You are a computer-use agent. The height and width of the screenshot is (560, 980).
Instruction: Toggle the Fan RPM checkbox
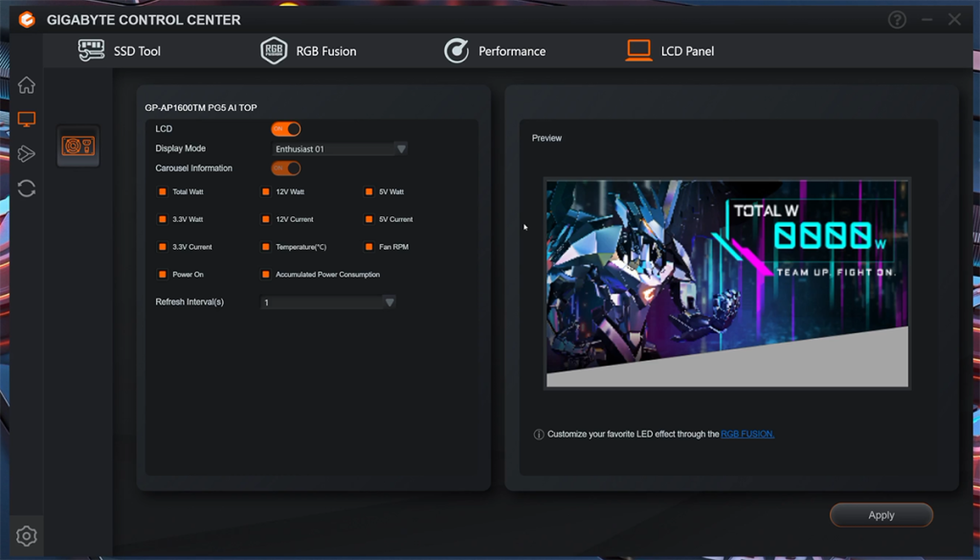point(368,247)
